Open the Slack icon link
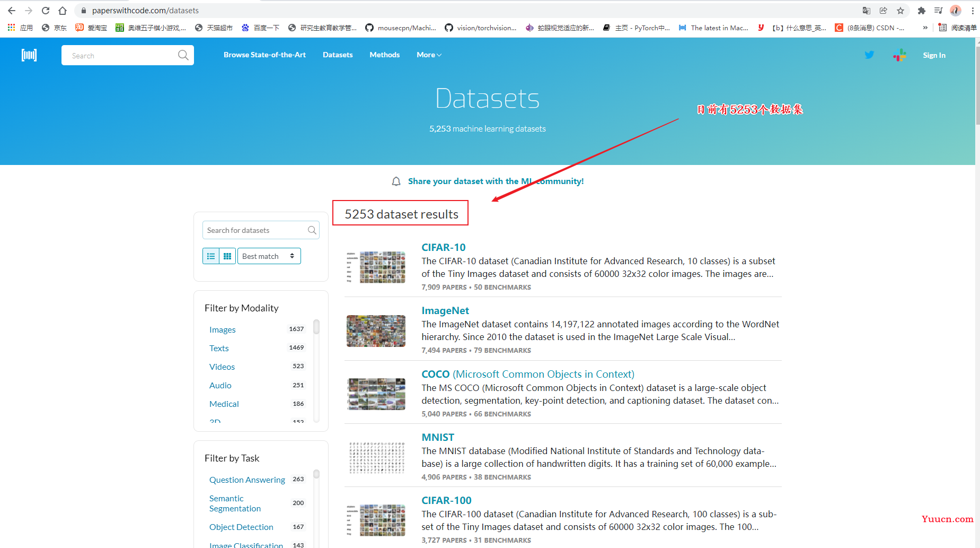The height and width of the screenshot is (548, 980). [899, 55]
